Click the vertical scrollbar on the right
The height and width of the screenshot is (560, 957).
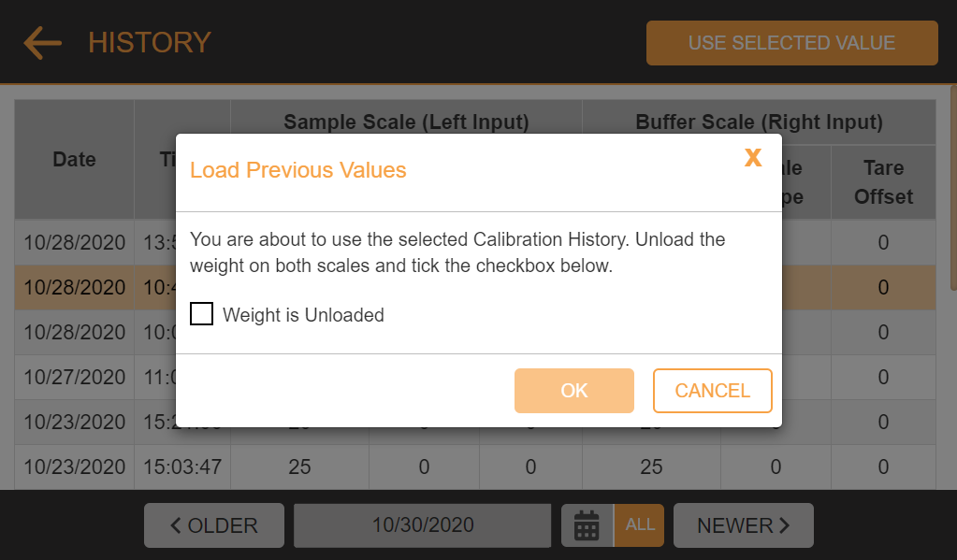pyautogui.click(x=953, y=188)
